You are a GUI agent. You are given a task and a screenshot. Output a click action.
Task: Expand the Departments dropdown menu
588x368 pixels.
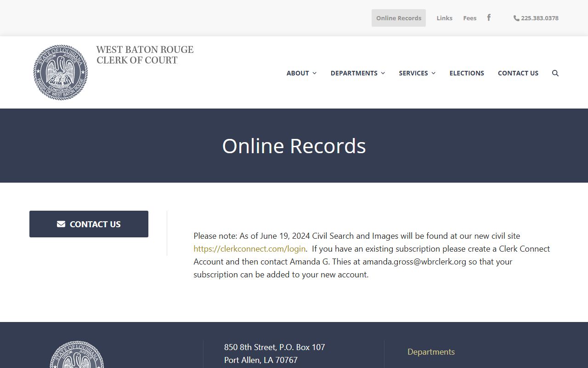[358, 73]
